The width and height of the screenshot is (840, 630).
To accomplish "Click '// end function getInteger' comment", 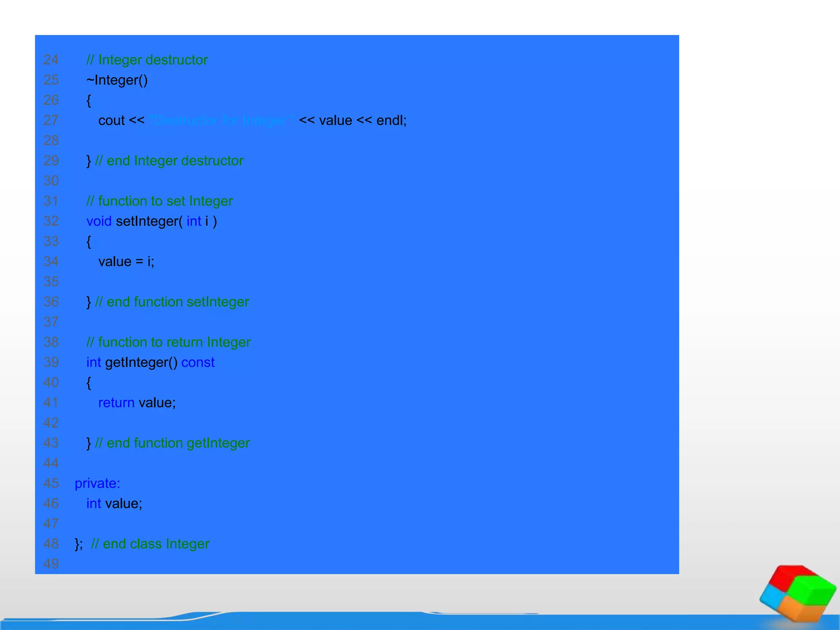I will [172, 443].
